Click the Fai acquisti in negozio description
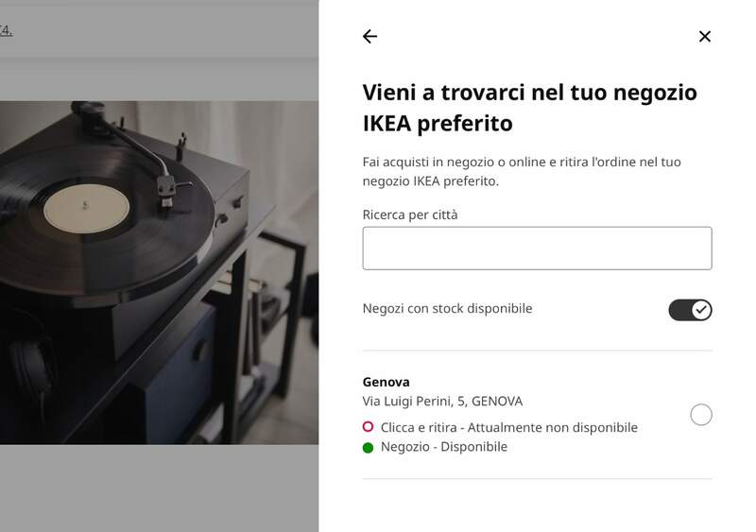This screenshot has height=532, width=756. pos(522,171)
